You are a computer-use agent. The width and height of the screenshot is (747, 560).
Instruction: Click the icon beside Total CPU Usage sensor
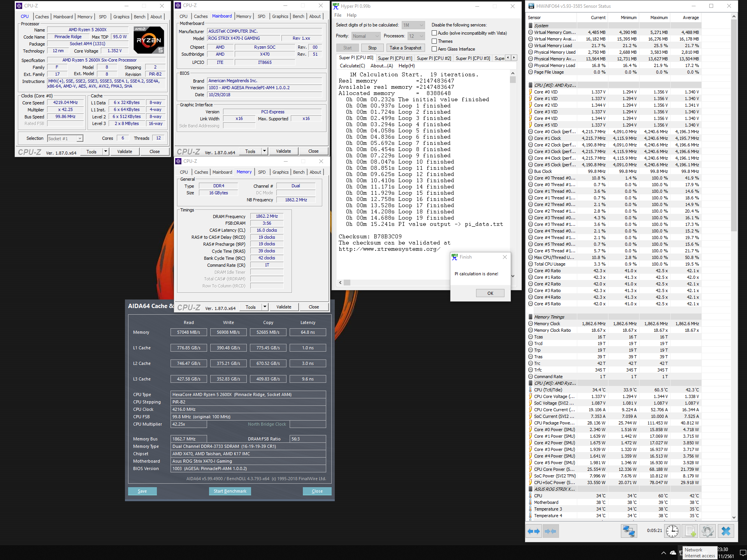click(530, 264)
